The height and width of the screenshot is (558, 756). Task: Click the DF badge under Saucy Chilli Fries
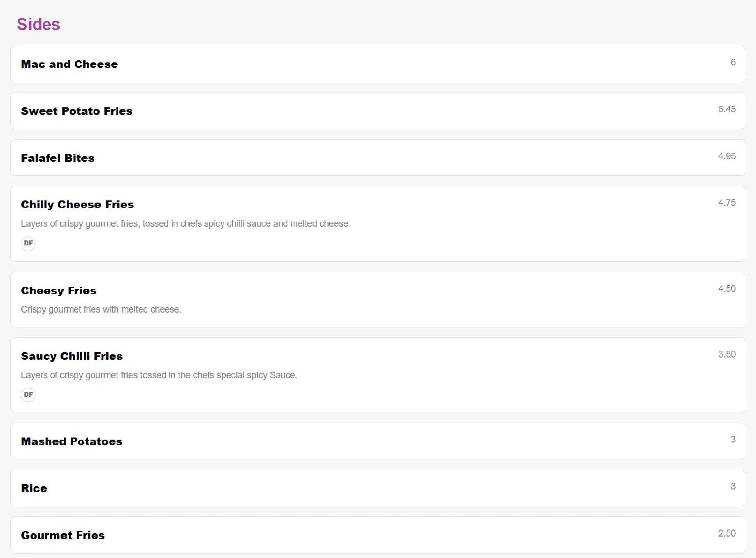pos(28,395)
